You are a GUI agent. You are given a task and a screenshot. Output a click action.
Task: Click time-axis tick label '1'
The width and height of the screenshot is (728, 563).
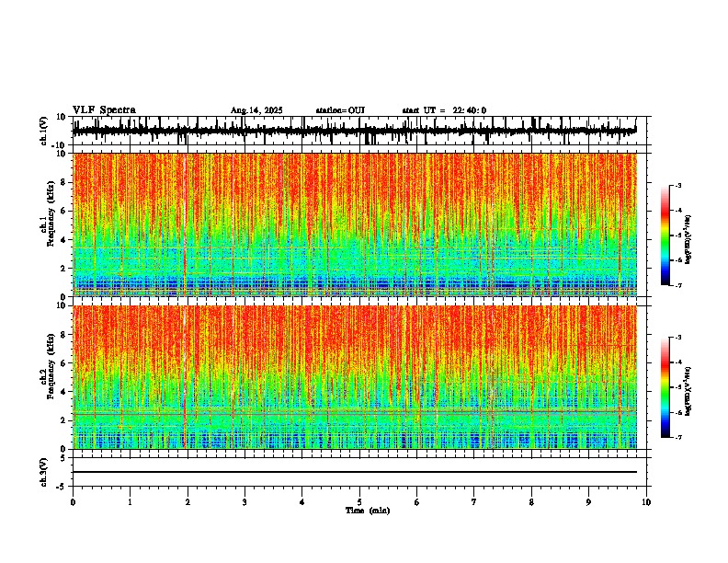[130, 502]
